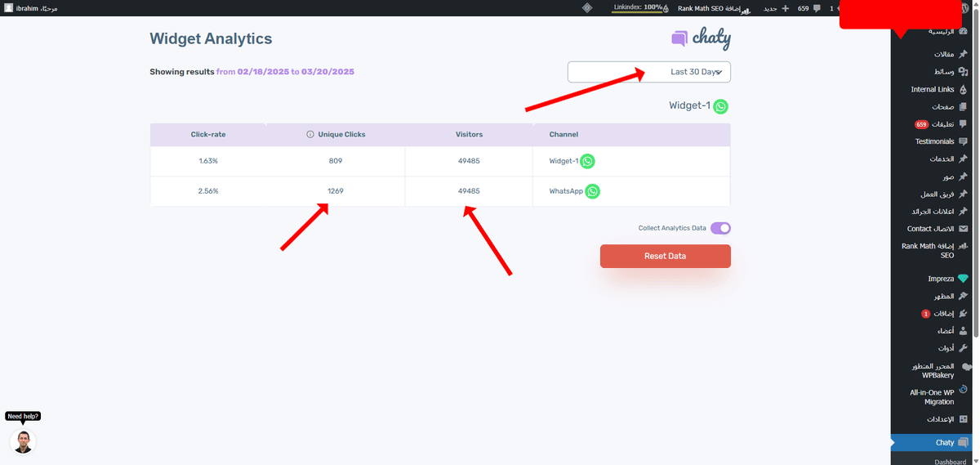Viewport: 980px width, 465px height.
Task: Click تعليقات comments sidebar icon
Action: [964, 124]
